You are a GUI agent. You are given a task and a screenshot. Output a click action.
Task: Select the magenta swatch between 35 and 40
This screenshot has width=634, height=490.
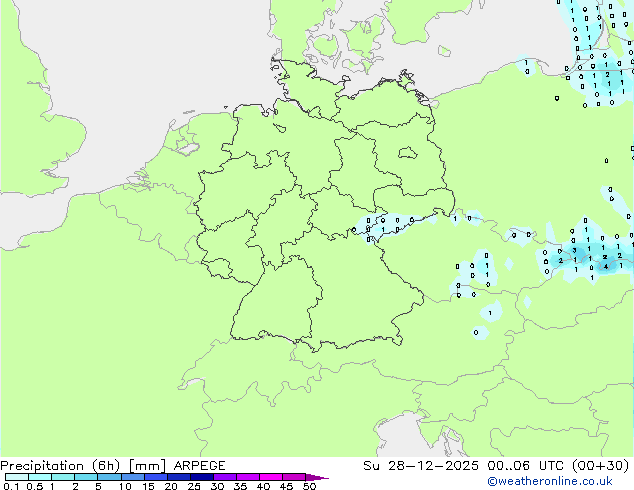(248, 477)
